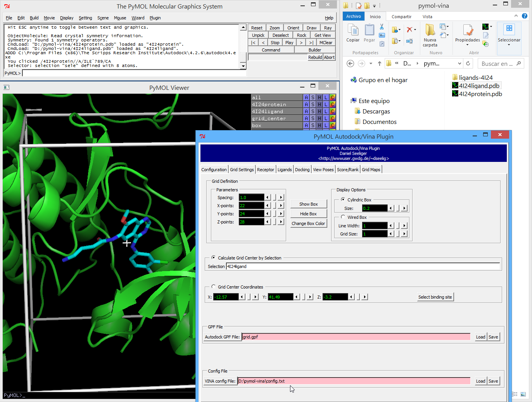Open the address bar path history dropdown

pos(459,64)
